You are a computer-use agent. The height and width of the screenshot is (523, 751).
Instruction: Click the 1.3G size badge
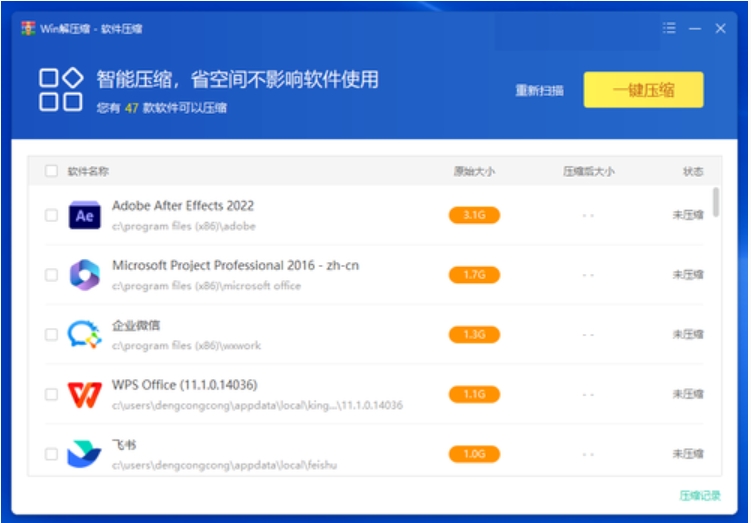[x=474, y=334]
